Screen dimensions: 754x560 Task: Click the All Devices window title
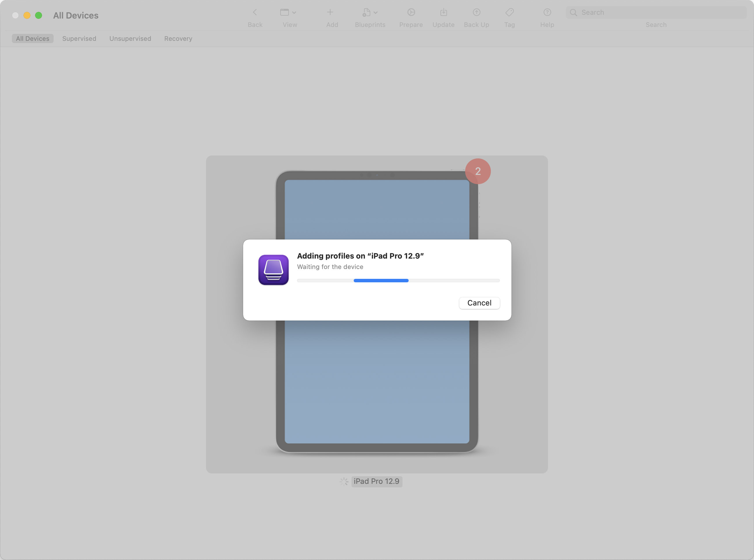[x=76, y=16]
